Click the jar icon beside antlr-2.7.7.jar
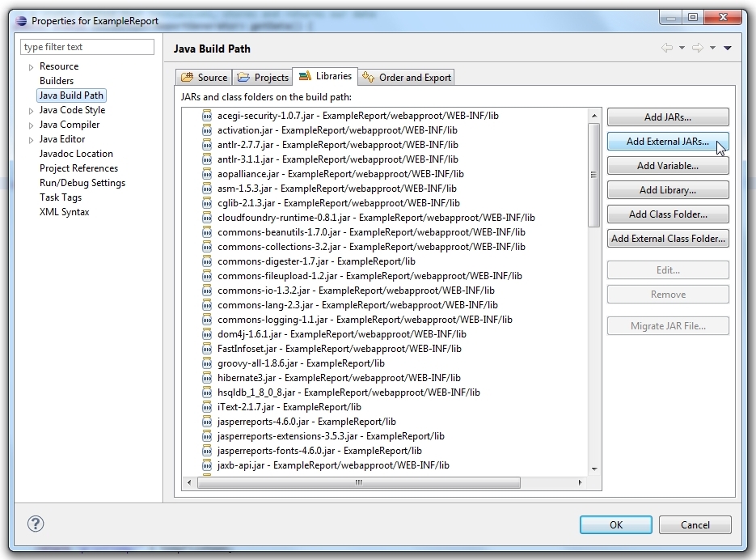 point(207,145)
